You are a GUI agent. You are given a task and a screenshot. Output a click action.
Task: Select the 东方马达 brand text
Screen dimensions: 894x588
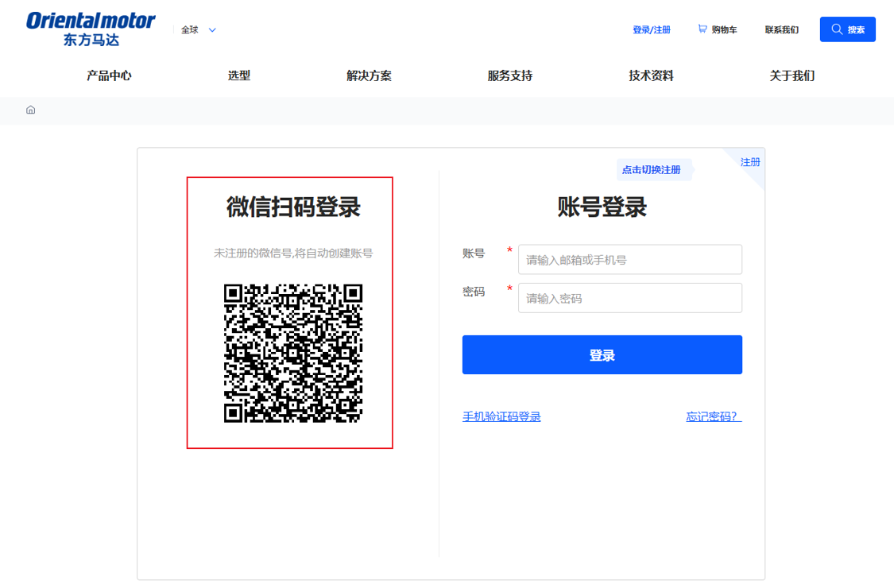pos(91,37)
